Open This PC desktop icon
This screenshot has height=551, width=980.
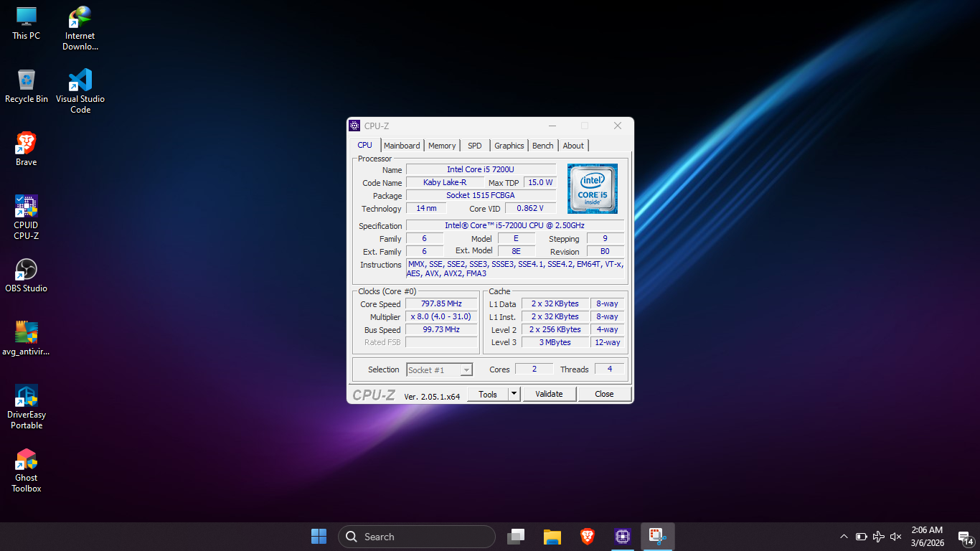click(27, 23)
